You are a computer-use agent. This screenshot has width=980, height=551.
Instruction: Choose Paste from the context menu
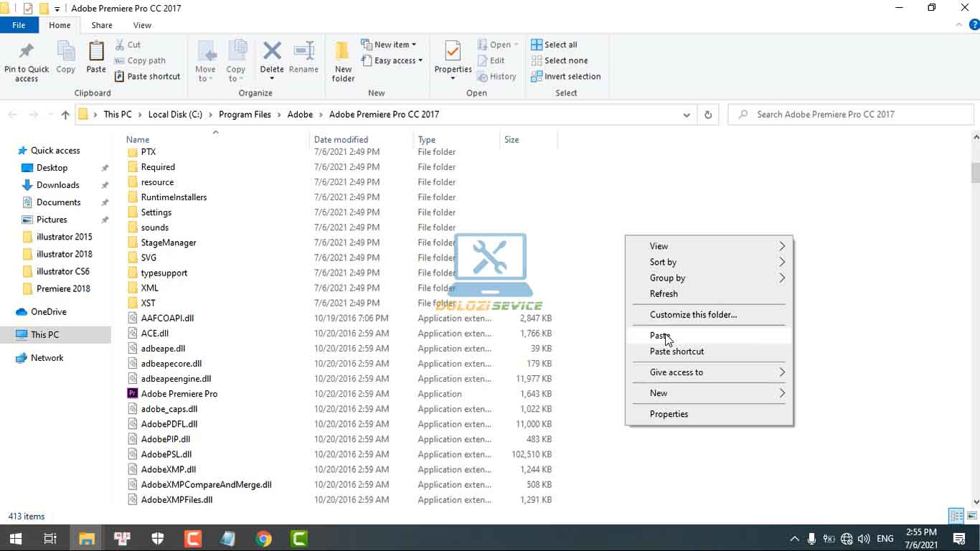pyautogui.click(x=659, y=336)
